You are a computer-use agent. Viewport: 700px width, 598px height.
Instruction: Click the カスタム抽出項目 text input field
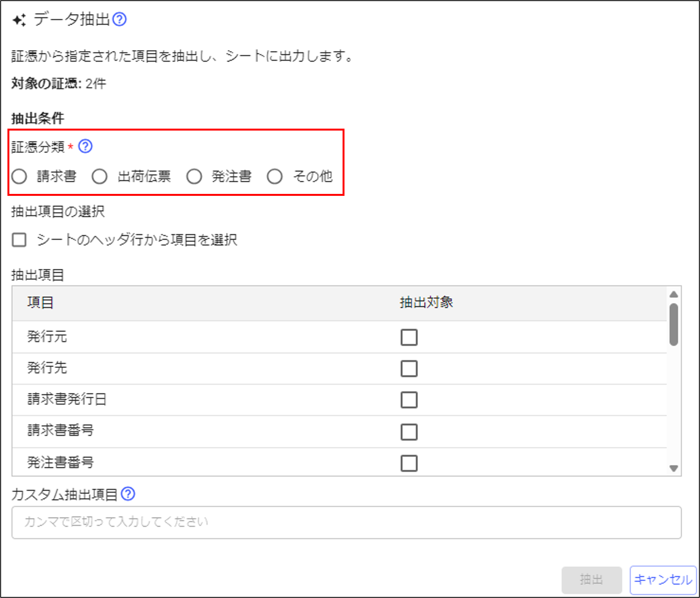click(346, 522)
